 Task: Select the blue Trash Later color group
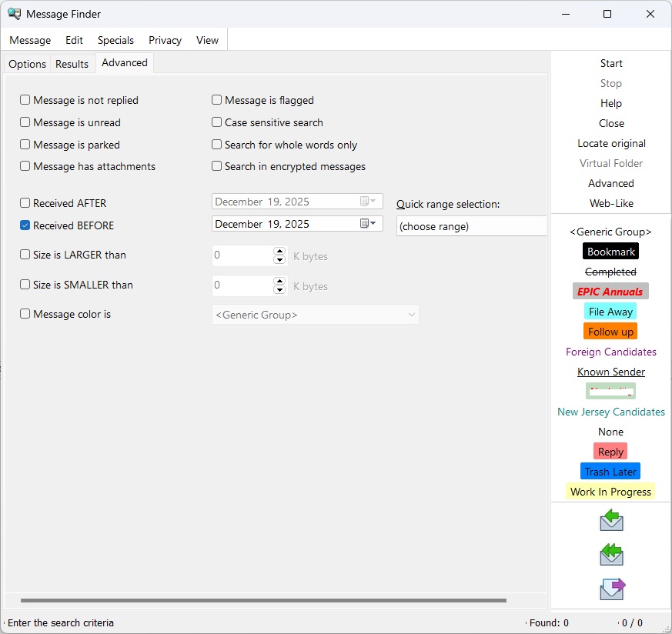click(610, 472)
